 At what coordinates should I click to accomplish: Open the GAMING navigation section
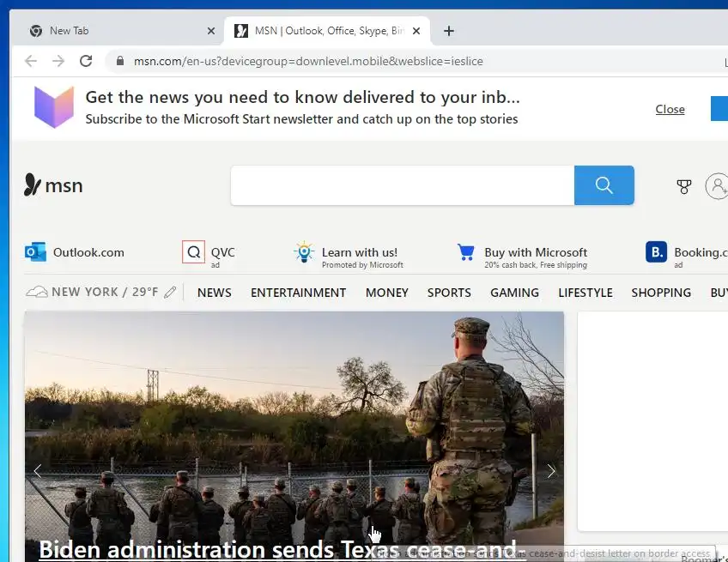[514, 293]
